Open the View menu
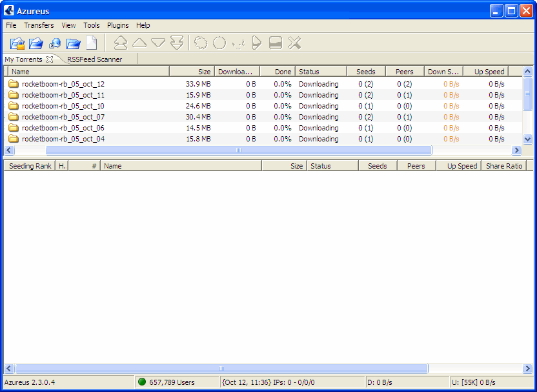537x392 pixels. [x=68, y=25]
